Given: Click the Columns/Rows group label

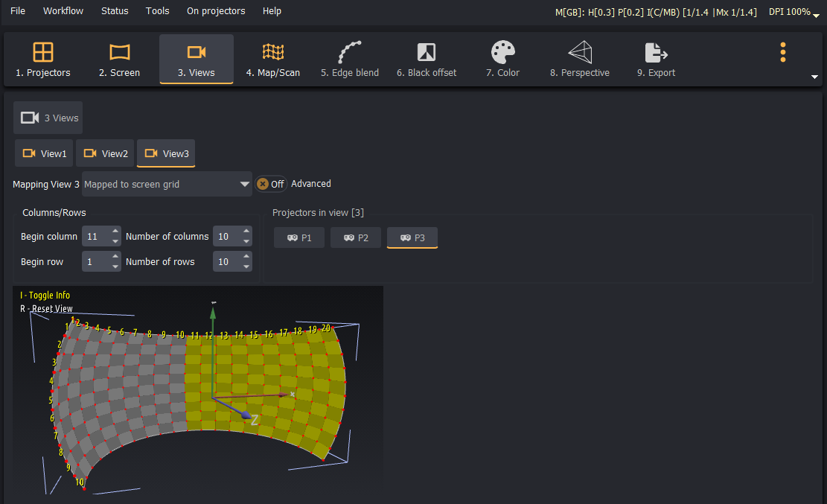Looking at the screenshot, I should [54, 213].
